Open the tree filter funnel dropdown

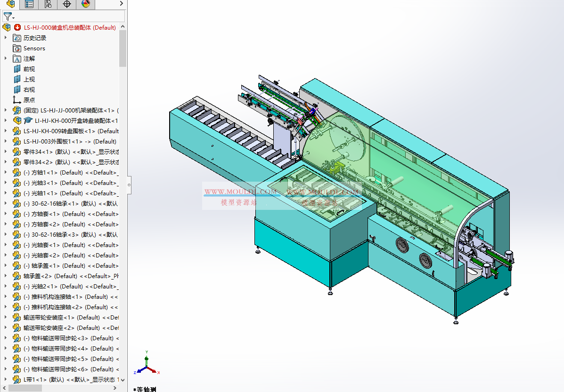coord(9,17)
